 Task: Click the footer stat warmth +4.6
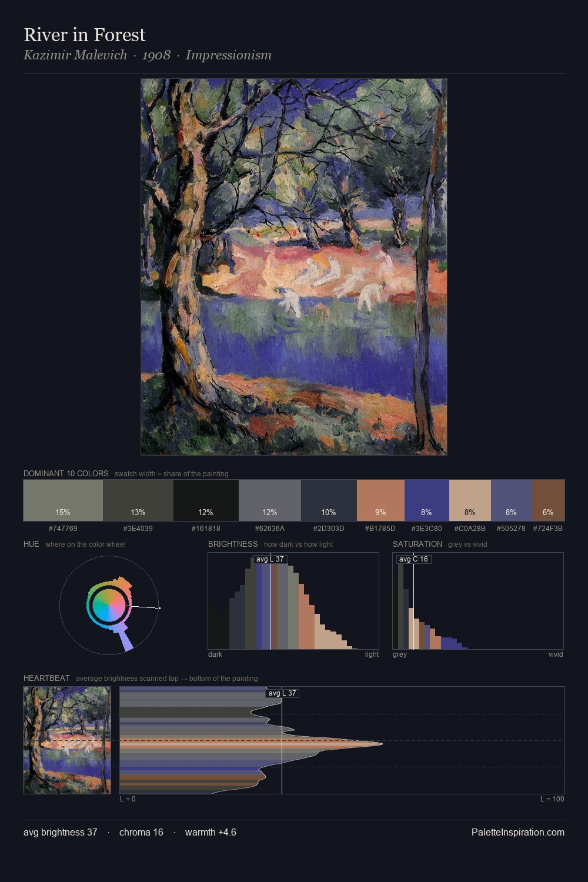[x=211, y=832]
